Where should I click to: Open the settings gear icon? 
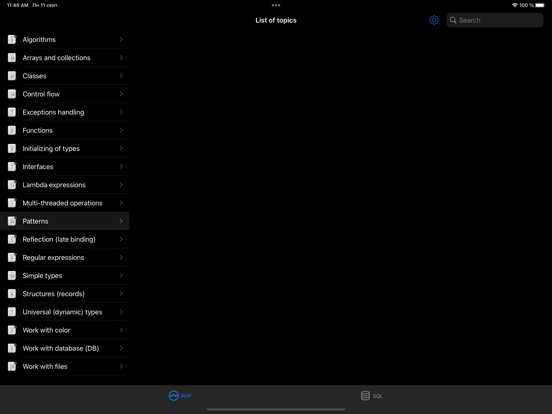pos(434,20)
